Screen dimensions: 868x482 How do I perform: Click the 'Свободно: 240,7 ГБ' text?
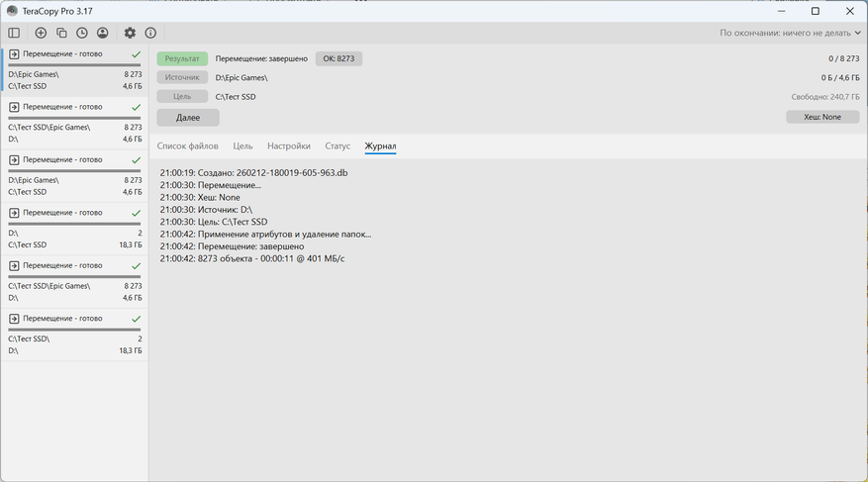[824, 97]
